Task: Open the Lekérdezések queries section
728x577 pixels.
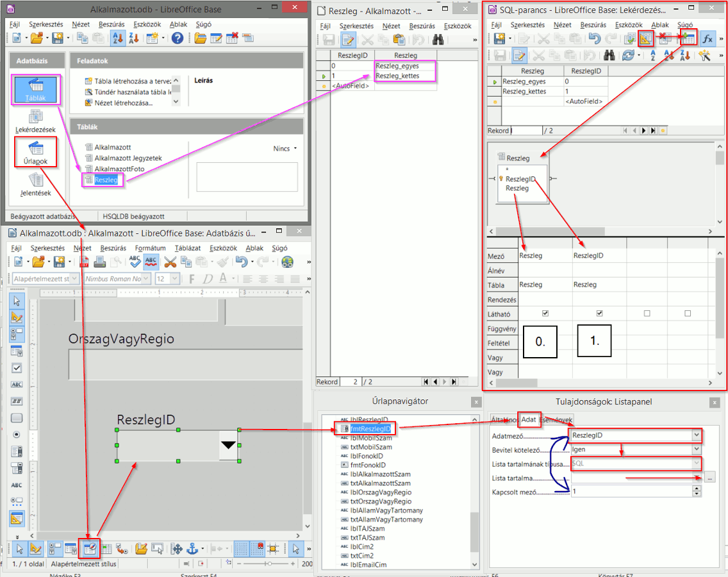Action: (36, 120)
